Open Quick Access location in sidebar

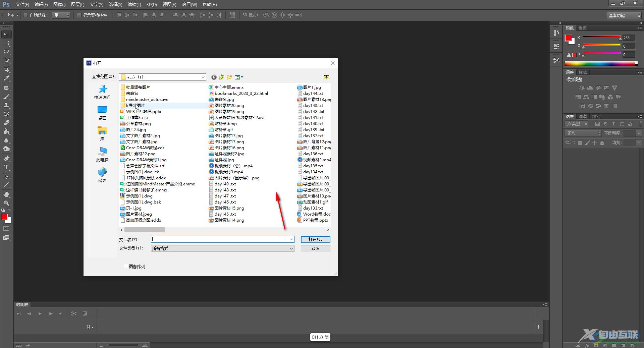pyautogui.click(x=102, y=92)
